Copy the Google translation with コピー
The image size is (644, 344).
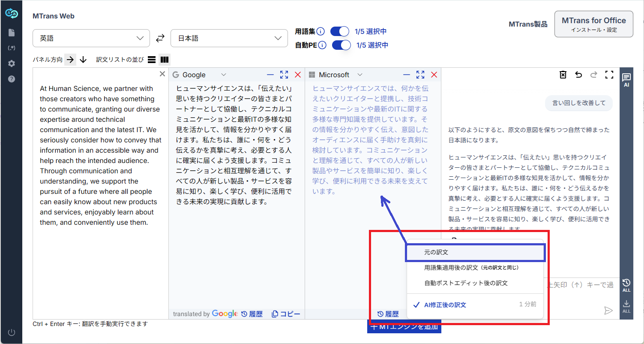click(x=286, y=314)
